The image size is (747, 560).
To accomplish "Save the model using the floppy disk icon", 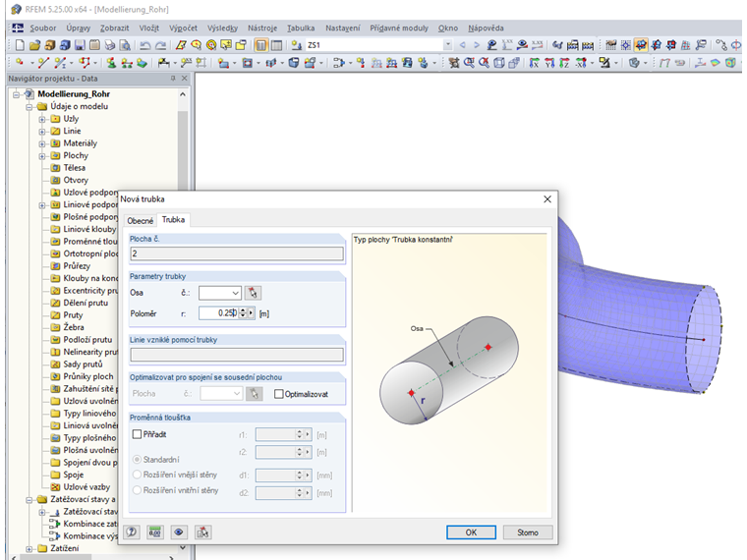I will [x=80, y=45].
